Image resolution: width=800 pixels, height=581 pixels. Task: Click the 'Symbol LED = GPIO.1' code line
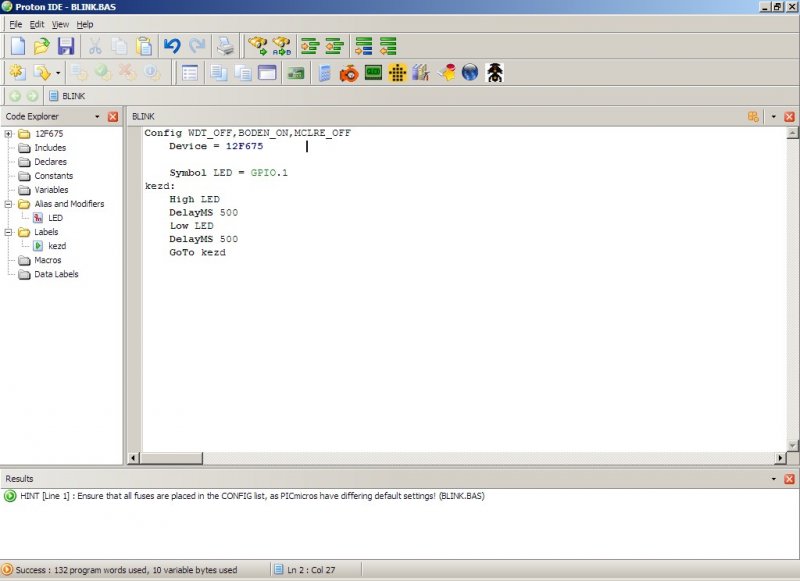point(229,173)
